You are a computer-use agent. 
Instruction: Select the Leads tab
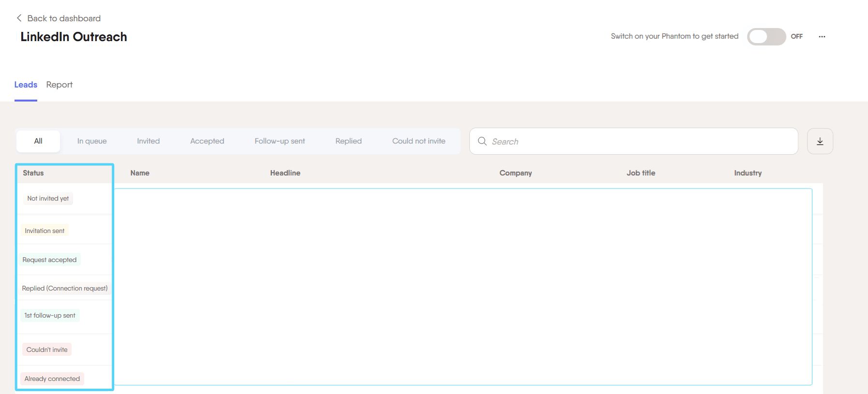pos(26,85)
